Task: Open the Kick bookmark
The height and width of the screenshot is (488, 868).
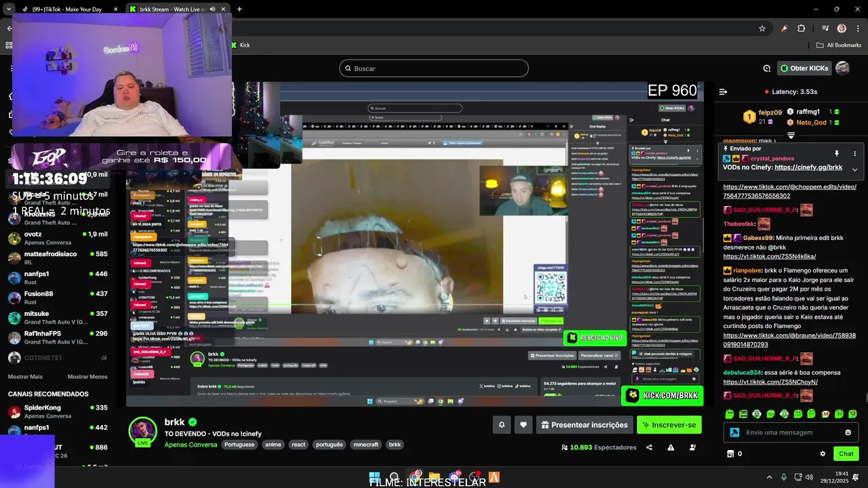Action: point(241,45)
